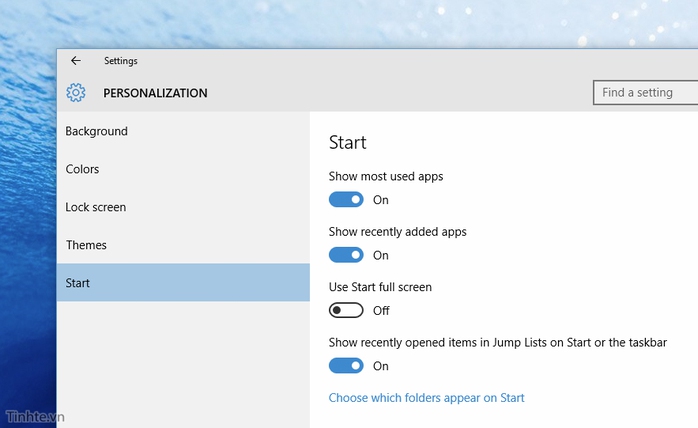Select Themes in the sidebar
This screenshot has width=698, height=428.
[x=183, y=245]
